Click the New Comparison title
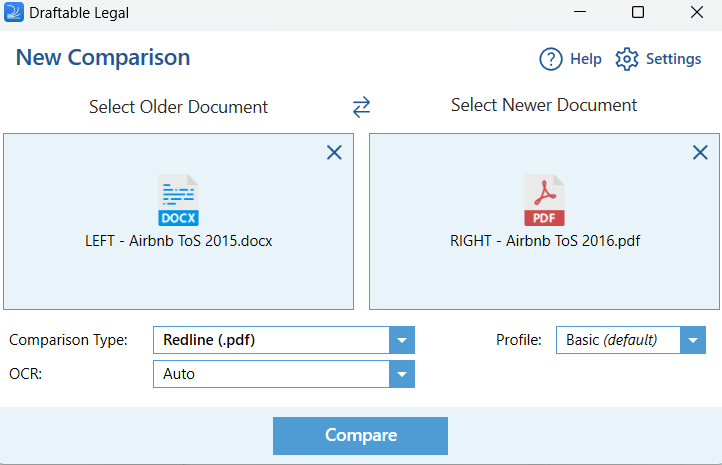This screenshot has width=722, height=465. point(103,58)
